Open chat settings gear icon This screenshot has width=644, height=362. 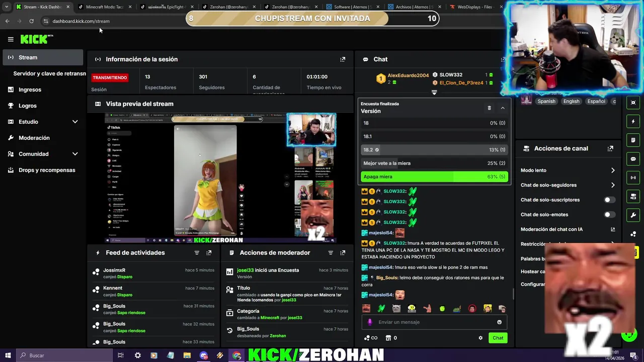(480, 338)
